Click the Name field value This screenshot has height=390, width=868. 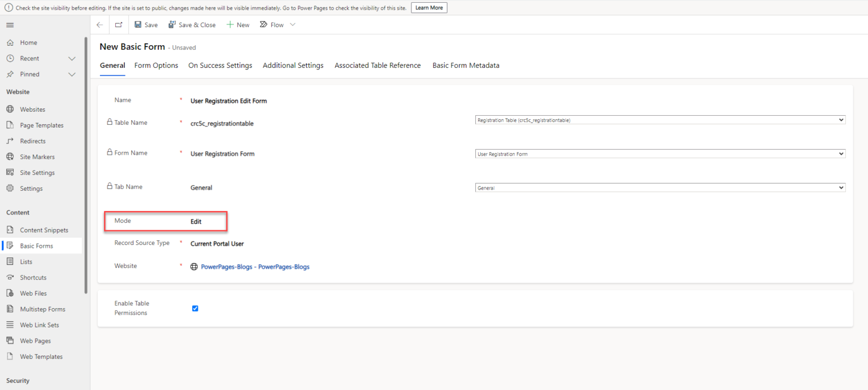coord(229,101)
